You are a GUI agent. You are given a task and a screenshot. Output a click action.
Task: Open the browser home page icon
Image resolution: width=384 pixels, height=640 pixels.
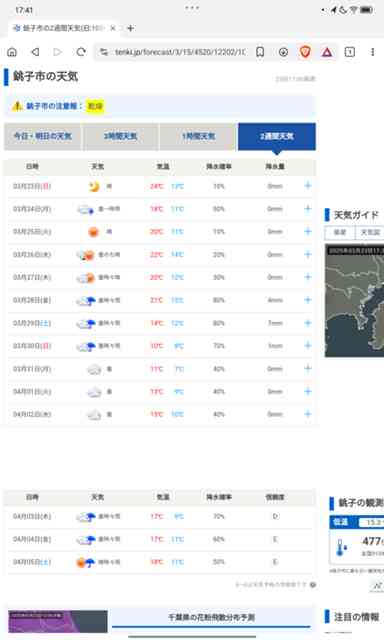[x=12, y=52]
